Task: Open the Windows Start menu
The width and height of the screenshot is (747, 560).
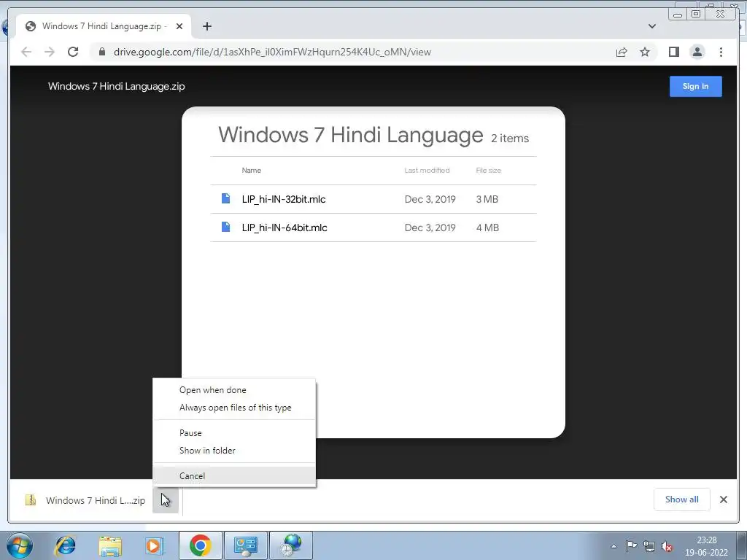Action: [20, 545]
